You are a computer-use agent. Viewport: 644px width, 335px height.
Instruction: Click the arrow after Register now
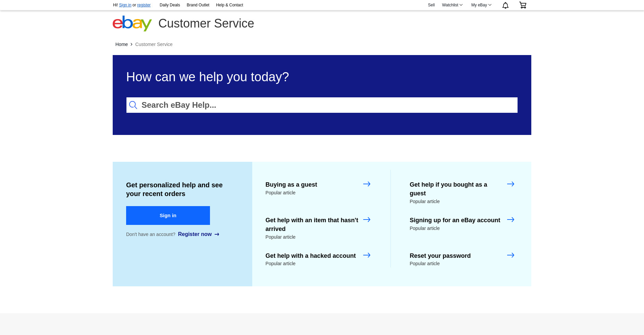click(217, 234)
